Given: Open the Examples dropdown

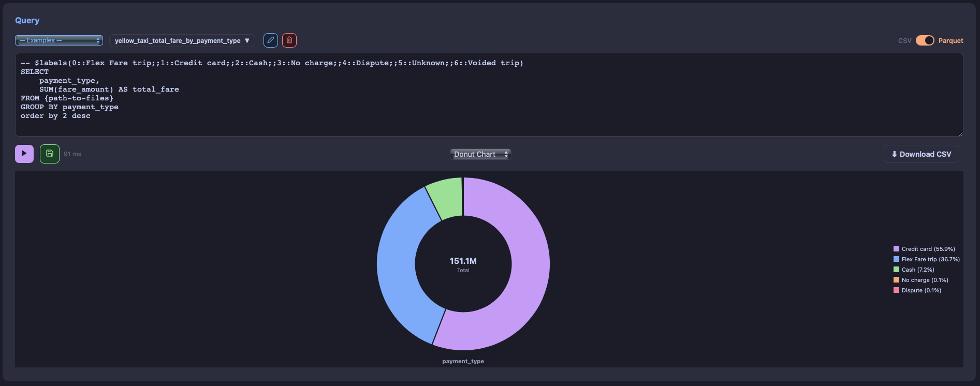Looking at the screenshot, I should click(59, 40).
